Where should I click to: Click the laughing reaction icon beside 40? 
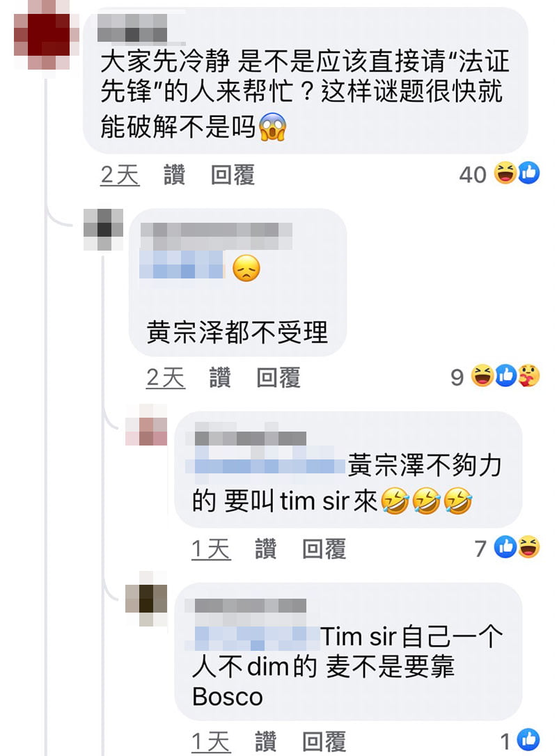point(505,173)
